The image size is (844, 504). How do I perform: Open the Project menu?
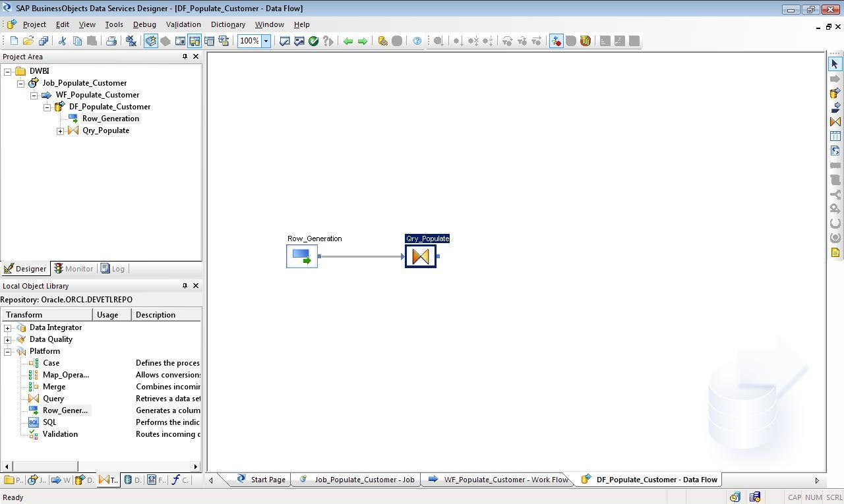click(34, 24)
